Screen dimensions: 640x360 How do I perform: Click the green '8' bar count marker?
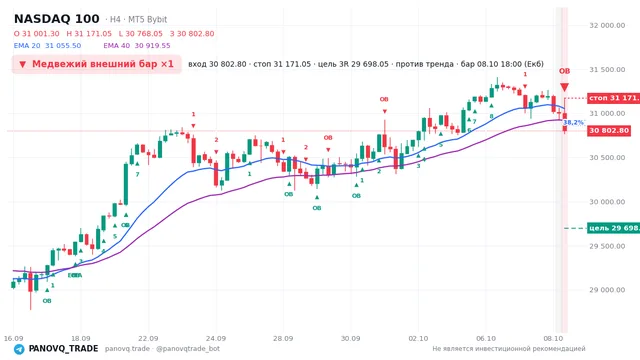491,116
